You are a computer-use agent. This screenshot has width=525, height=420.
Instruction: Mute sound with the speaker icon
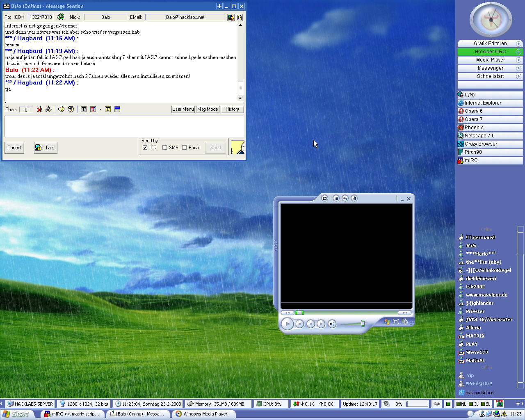pyautogui.click(x=332, y=324)
